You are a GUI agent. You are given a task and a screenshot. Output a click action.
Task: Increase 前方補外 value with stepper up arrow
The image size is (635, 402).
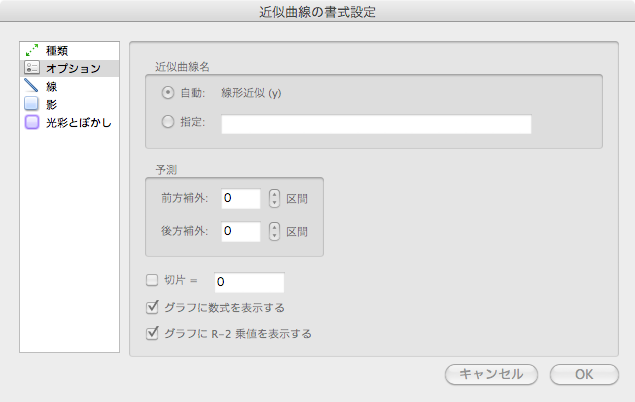point(275,193)
